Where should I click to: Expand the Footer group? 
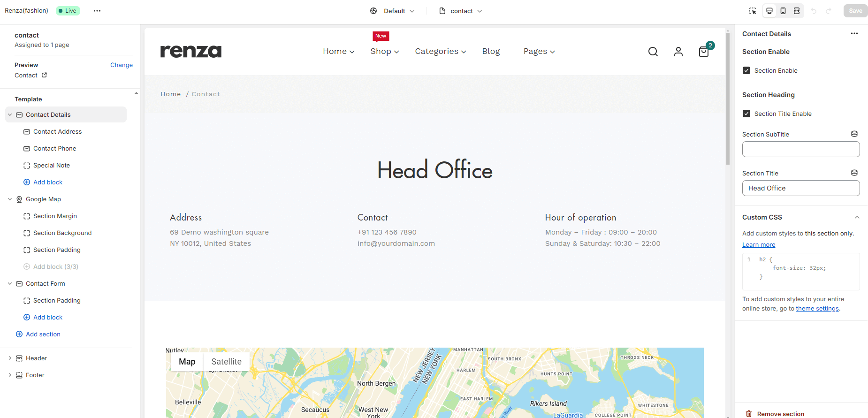pyautogui.click(x=10, y=375)
